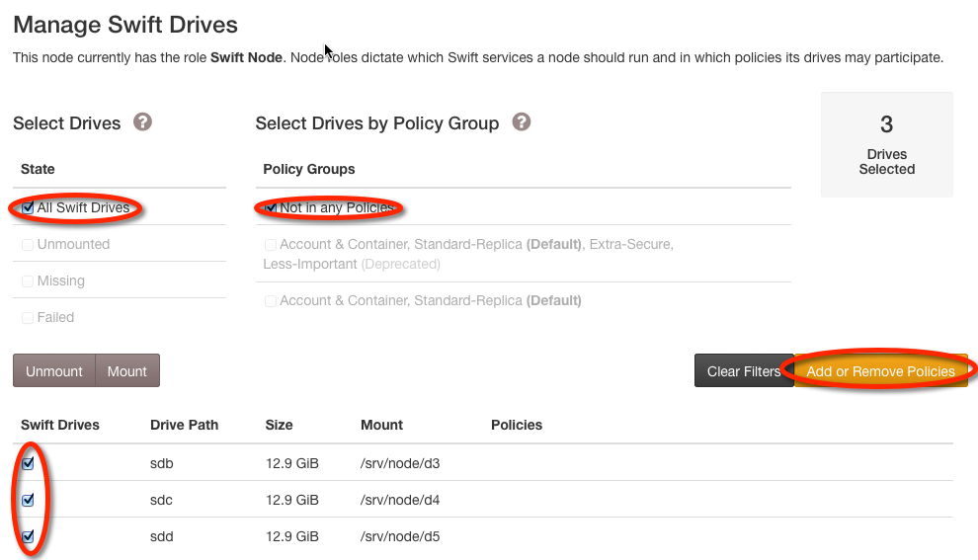Click the Manage Swift Drives heading

125,25
